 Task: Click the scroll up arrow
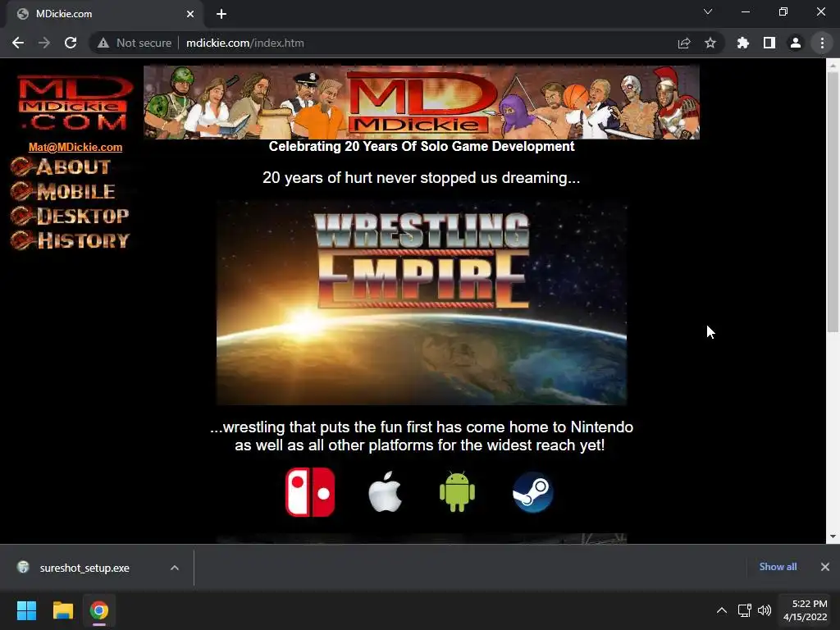pos(833,66)
